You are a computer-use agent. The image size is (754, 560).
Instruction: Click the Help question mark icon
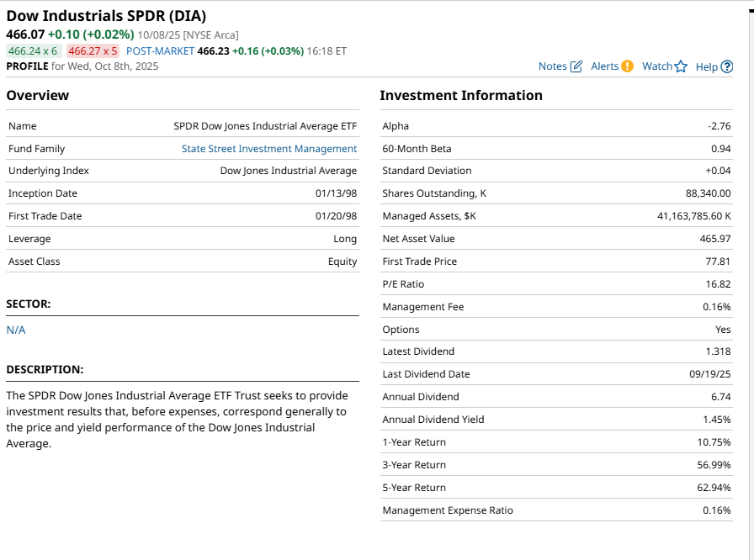727,67
